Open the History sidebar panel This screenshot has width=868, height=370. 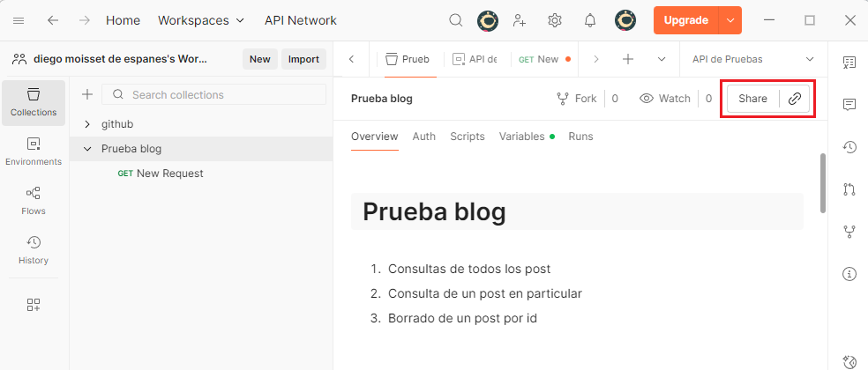click(x=34, y=250)
